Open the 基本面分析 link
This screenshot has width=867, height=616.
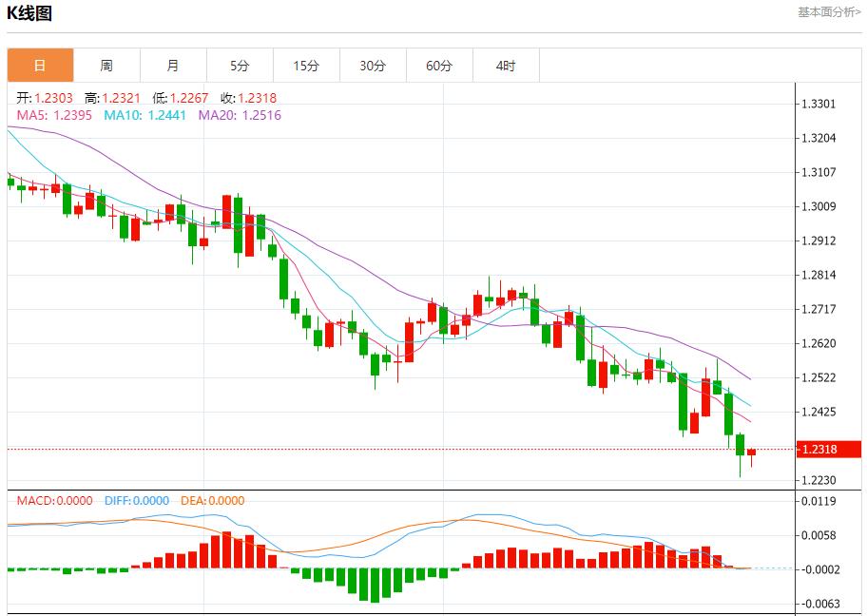(x=828, y=12)
